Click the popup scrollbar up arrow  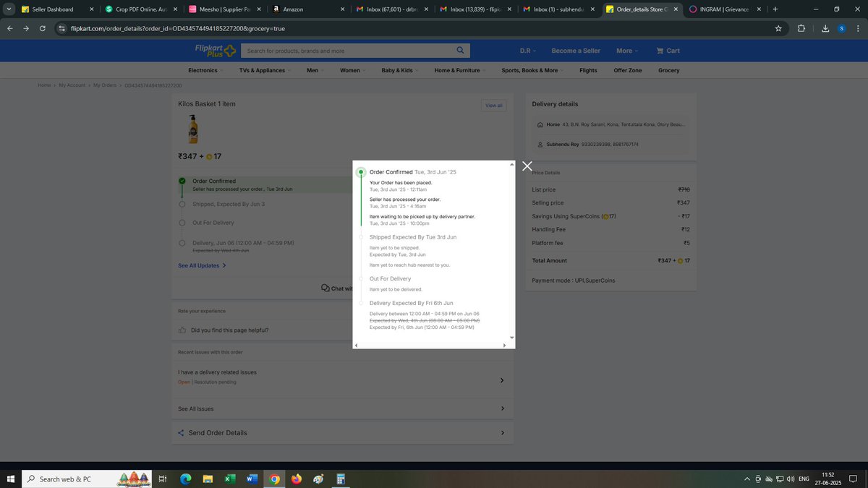(512, 164)
